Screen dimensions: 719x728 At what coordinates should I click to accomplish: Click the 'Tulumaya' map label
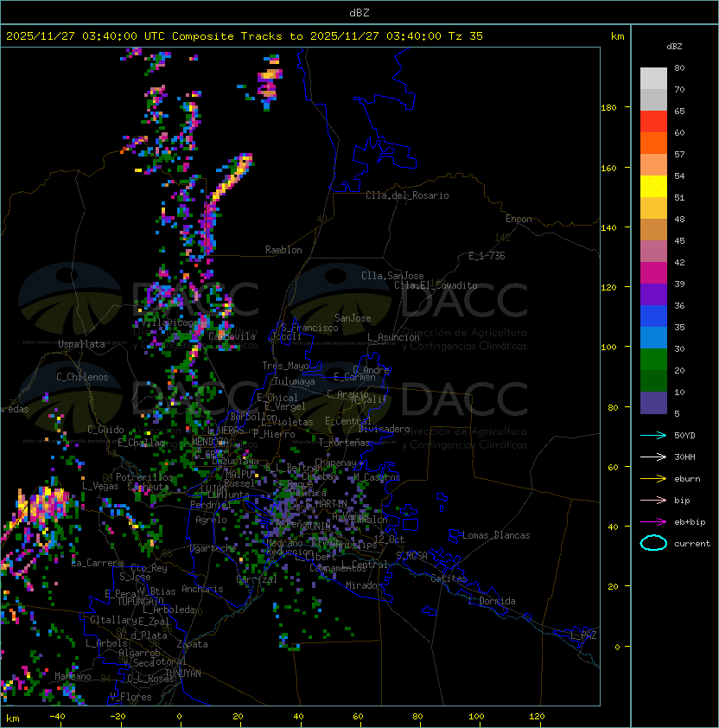point(295,381)
